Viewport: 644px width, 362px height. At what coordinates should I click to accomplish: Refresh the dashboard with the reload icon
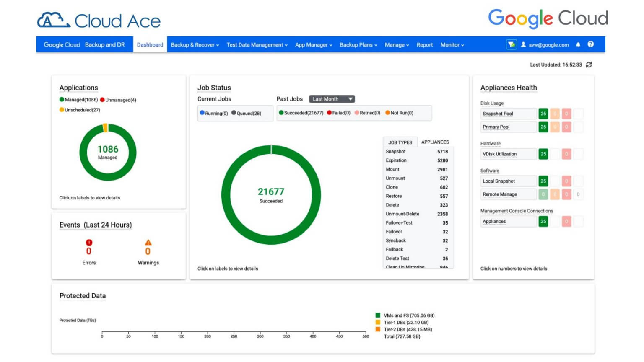coord(589,65)
